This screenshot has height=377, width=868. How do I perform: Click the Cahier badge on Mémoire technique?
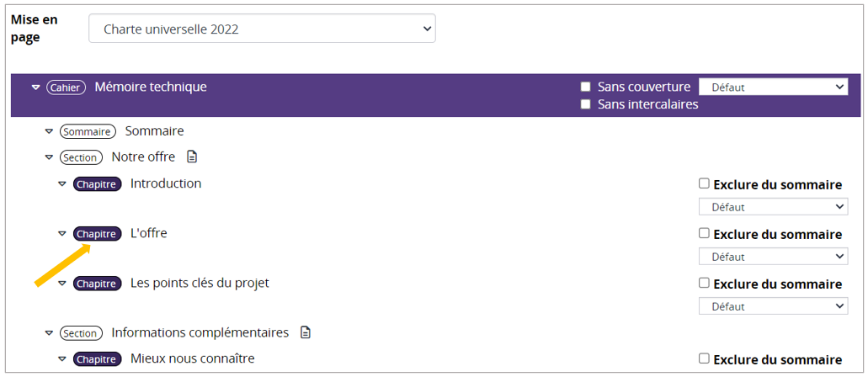(x=66, y=88)
